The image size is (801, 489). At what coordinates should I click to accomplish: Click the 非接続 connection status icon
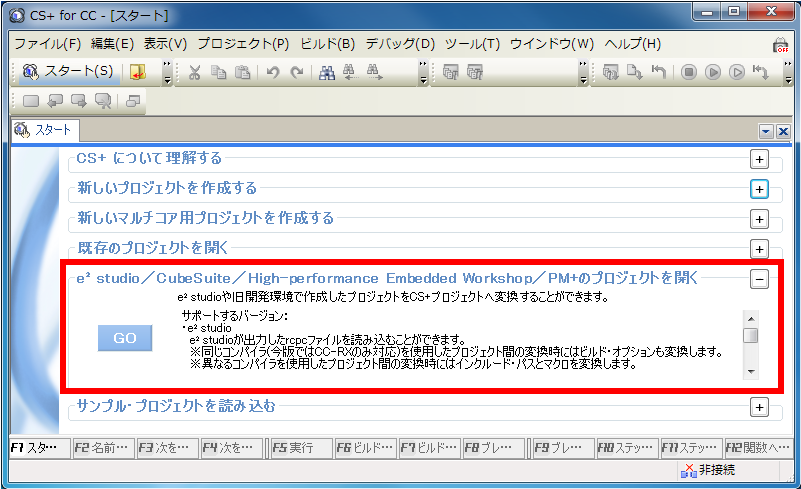(x=689, y=470)
